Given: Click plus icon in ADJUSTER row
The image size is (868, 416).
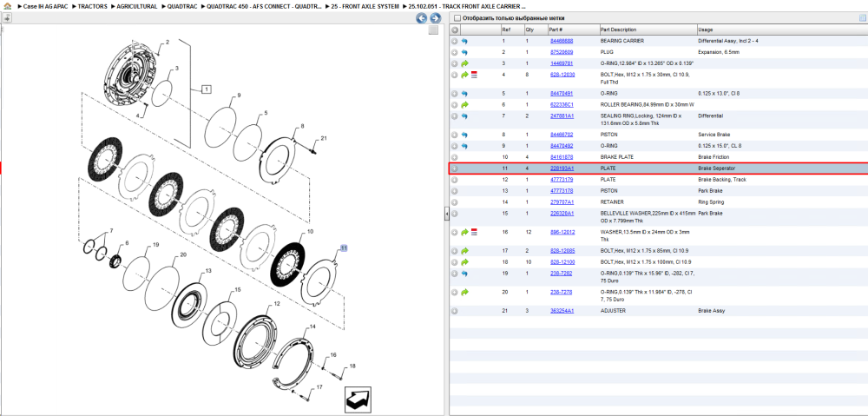Looking at the screenshot, I should (455, 311).
